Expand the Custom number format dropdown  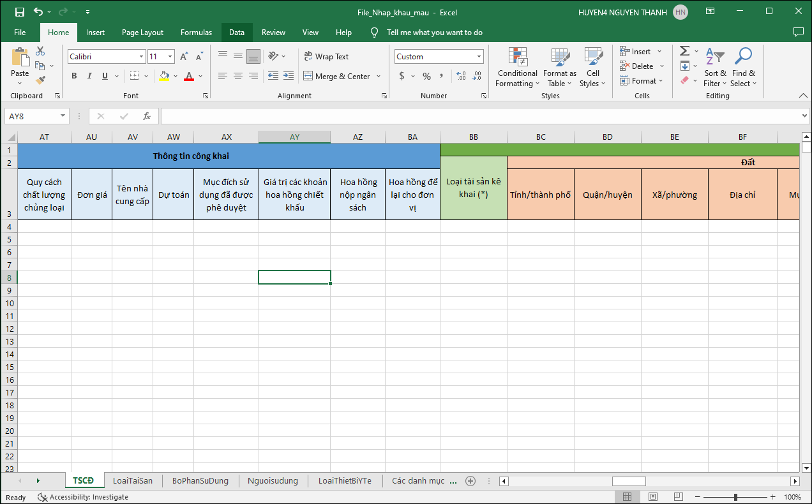(479, 57)
